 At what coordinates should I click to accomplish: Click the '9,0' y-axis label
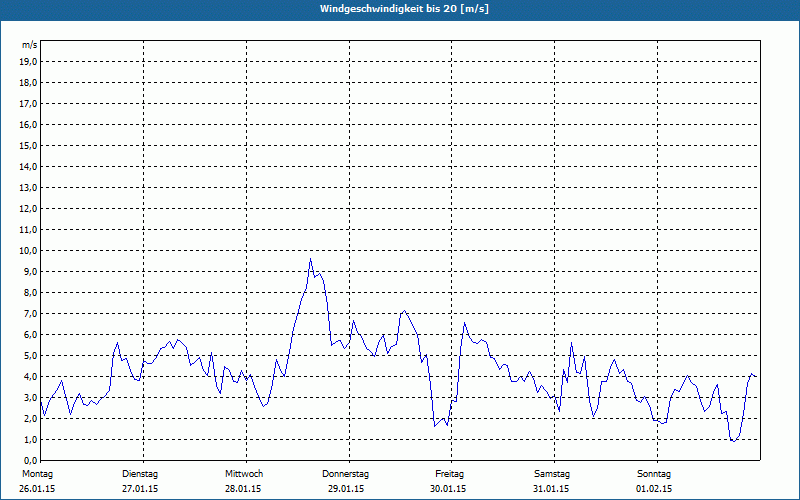click(x=30, y=271)
